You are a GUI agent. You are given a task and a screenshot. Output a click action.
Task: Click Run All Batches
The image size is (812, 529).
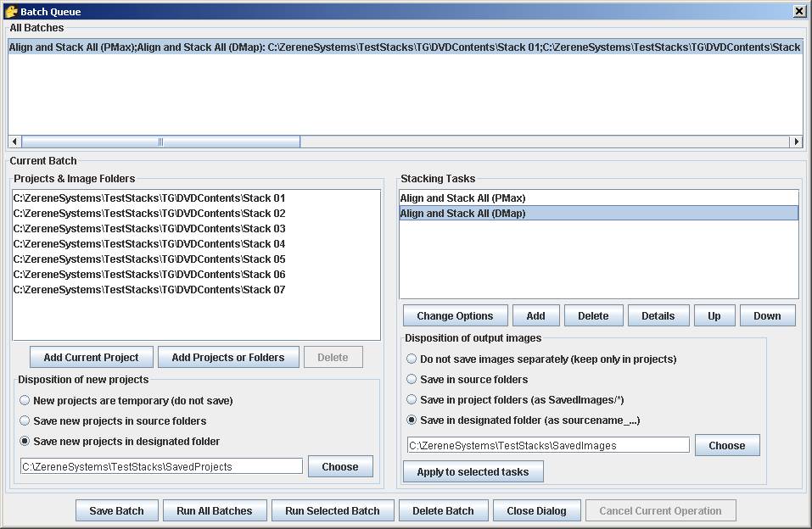pos(215,510)
